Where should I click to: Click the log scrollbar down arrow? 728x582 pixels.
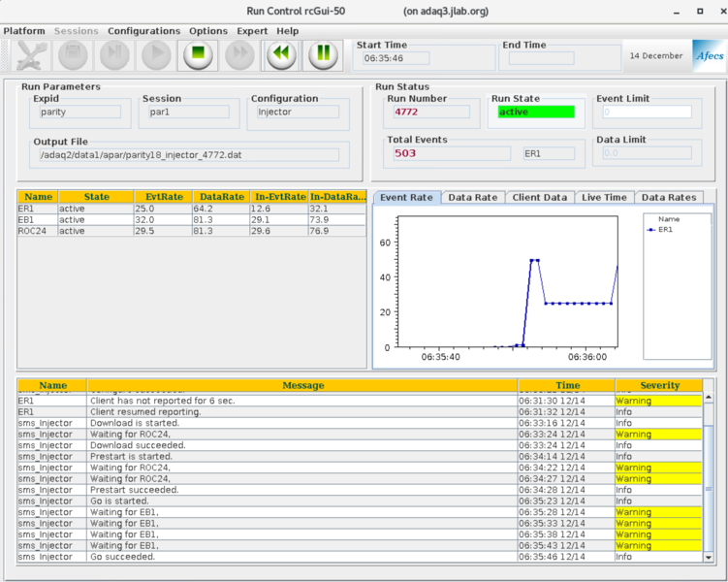pyautogui.click(x=709, y=557)
